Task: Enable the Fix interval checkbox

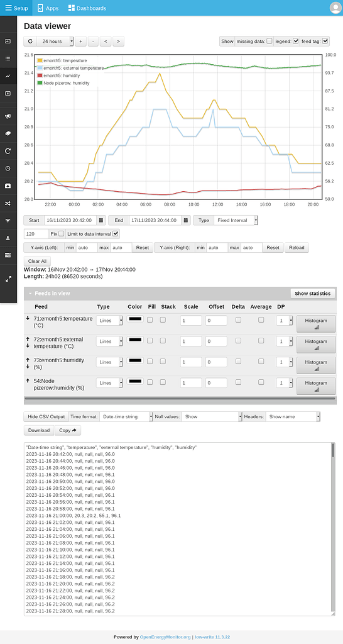Action: 62,233
